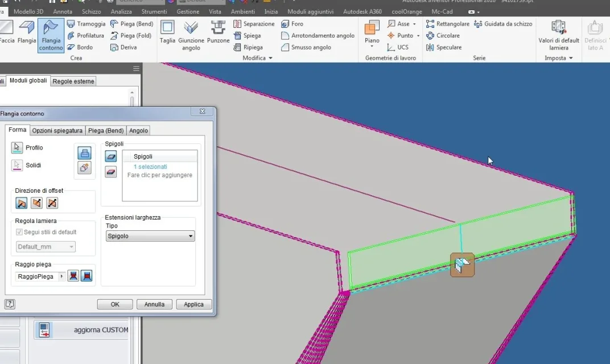Expand the RaggioPiega value arrow

tap(61, 276)
